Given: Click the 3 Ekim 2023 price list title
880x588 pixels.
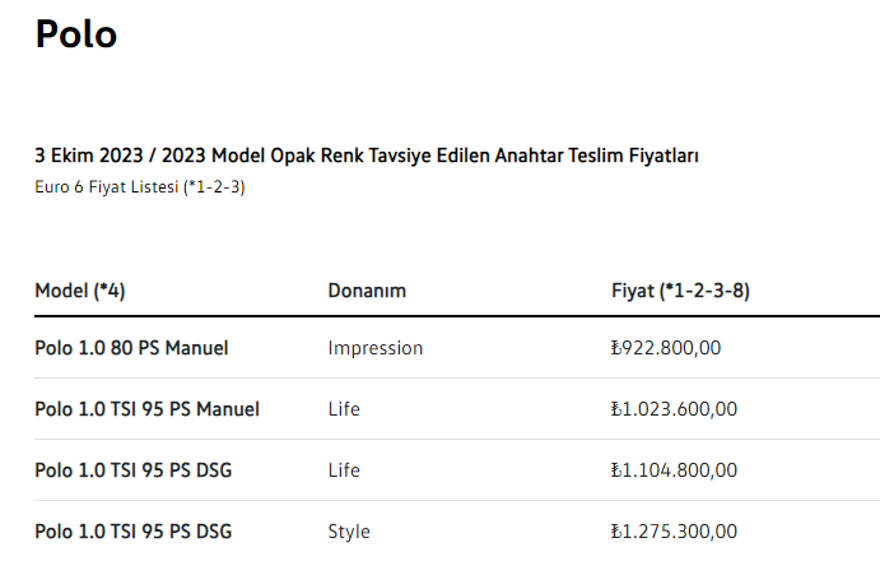Looking at the screenshot, I should coord(366,157).
